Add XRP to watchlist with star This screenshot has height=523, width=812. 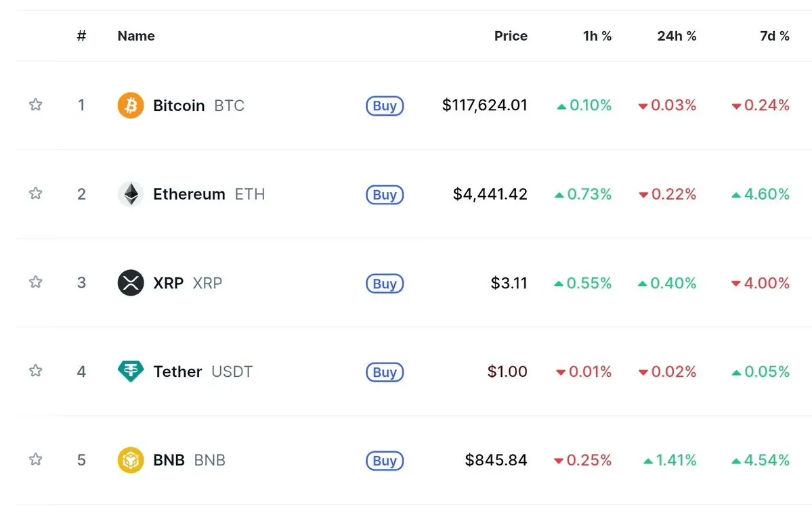[x=35, y=282]
